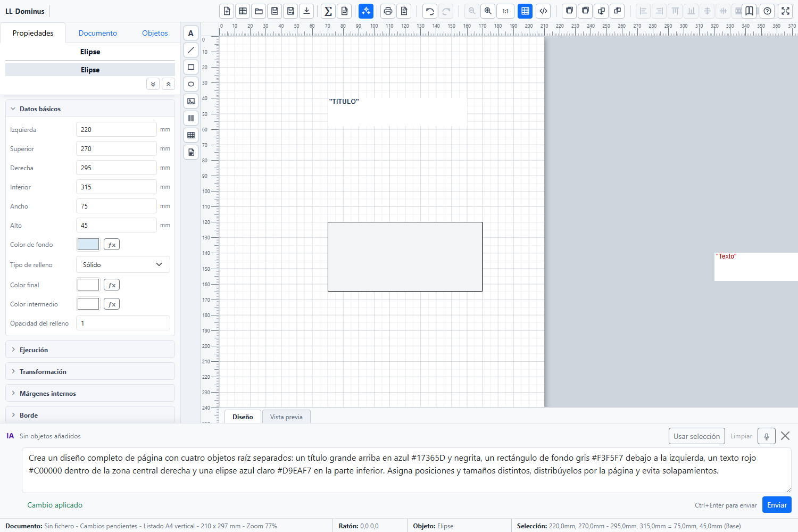Image resolution: width=798 pixels, height=532 pixels.
Task: Toggle the AI assistant sparkle button
Action: click(x=366, y=11)
